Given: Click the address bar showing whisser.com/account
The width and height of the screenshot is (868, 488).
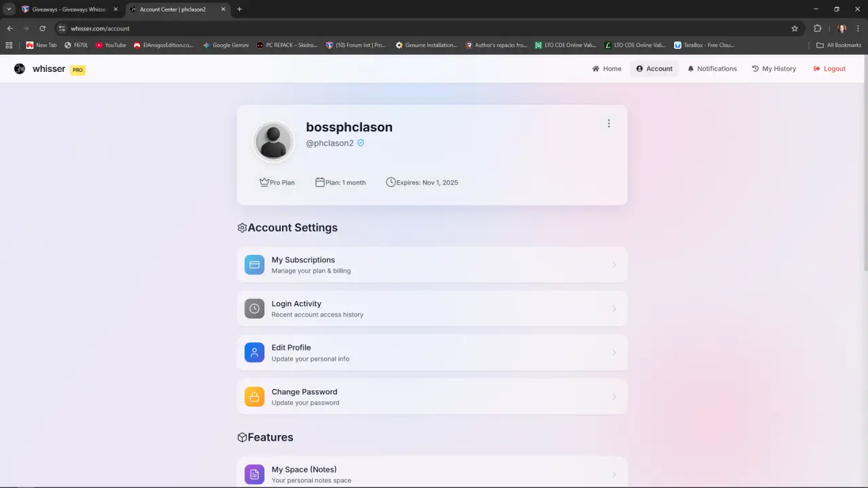Looking at the screenshot, I should click(x=427, y=28).
